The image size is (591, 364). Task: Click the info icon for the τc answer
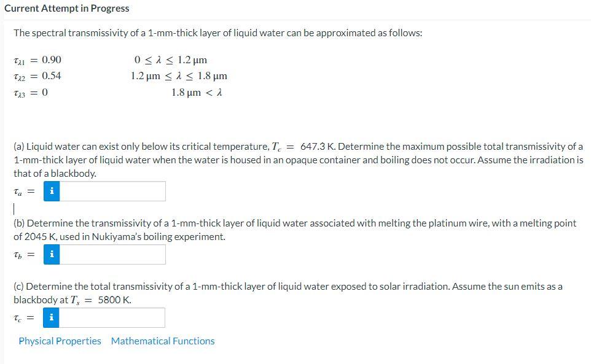pyautogui.click(x=52, y=317)
